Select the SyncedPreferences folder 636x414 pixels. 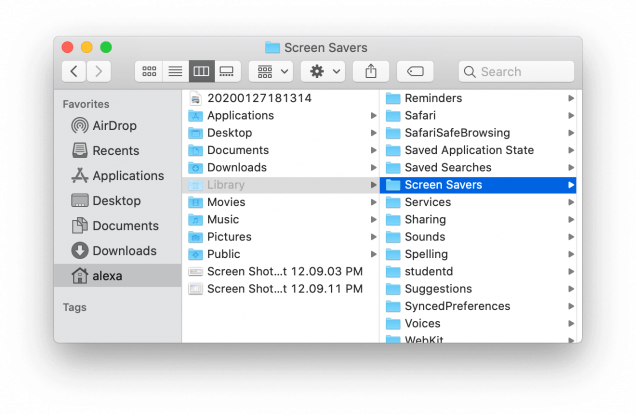(478, 306)
